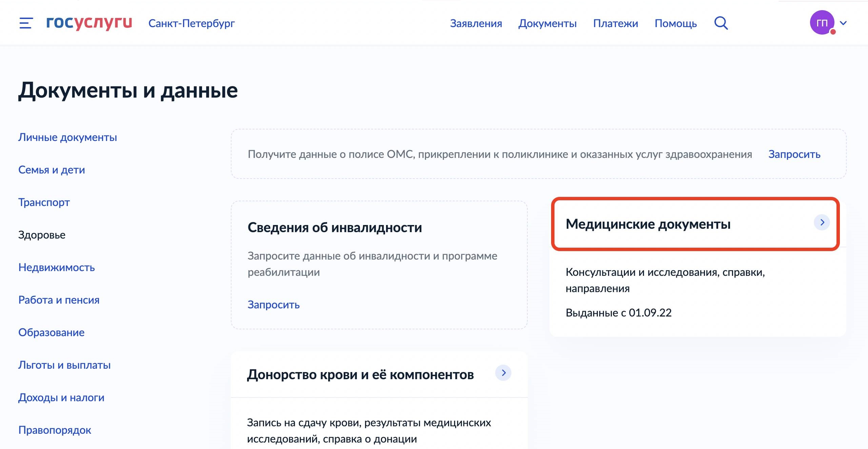Open Медицинские документы arrow icon

822,222
